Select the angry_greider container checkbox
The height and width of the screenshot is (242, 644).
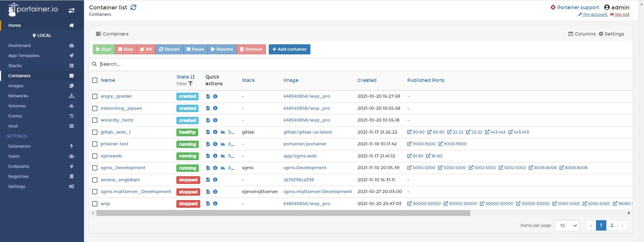coord(95,96)
